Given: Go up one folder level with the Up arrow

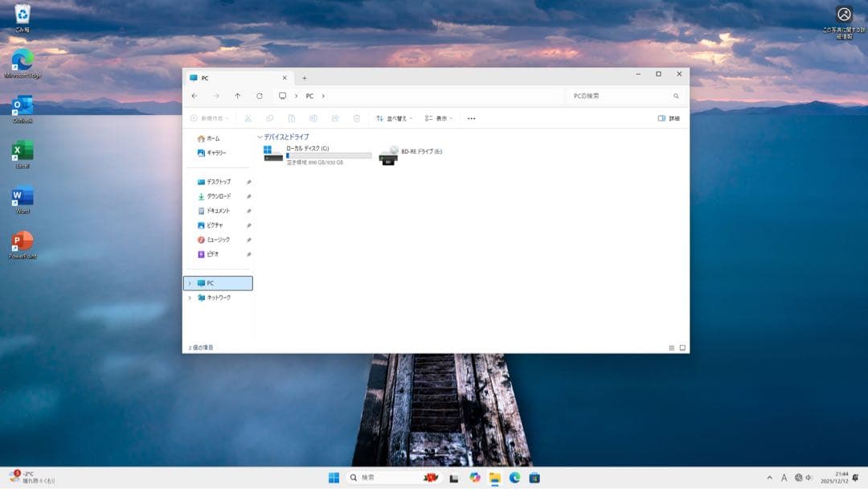Looking at the screenshot, I should pyautogui.click(x=237, y=96).
